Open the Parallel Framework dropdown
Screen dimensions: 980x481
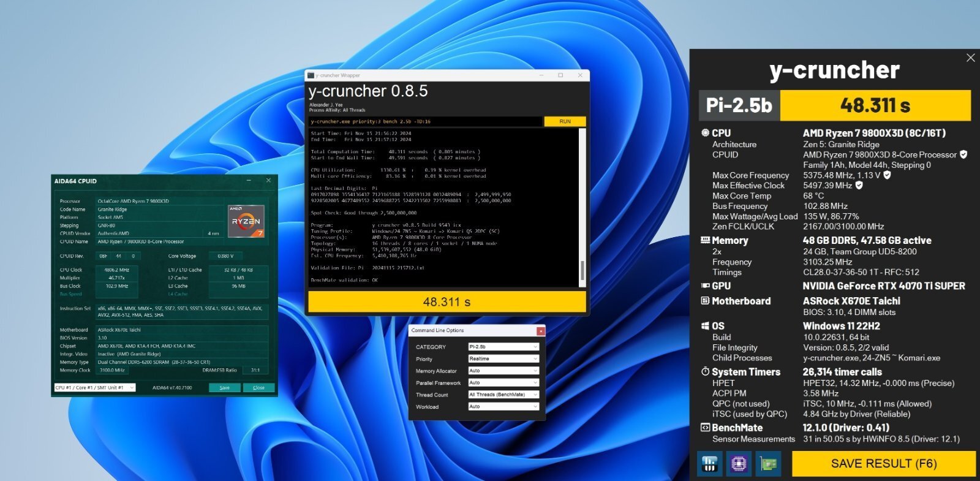503,383
